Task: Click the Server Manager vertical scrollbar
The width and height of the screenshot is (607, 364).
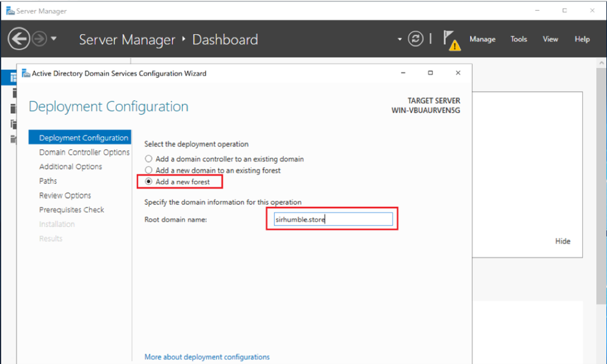Action: pos(601,186)
